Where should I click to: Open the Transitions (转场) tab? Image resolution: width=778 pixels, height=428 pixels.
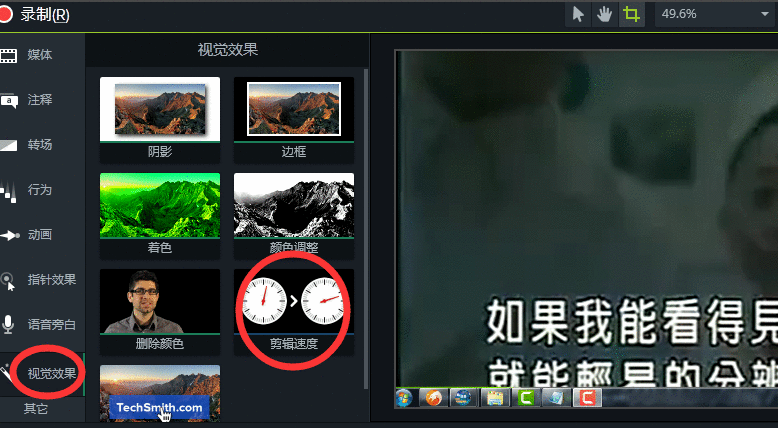42,145
